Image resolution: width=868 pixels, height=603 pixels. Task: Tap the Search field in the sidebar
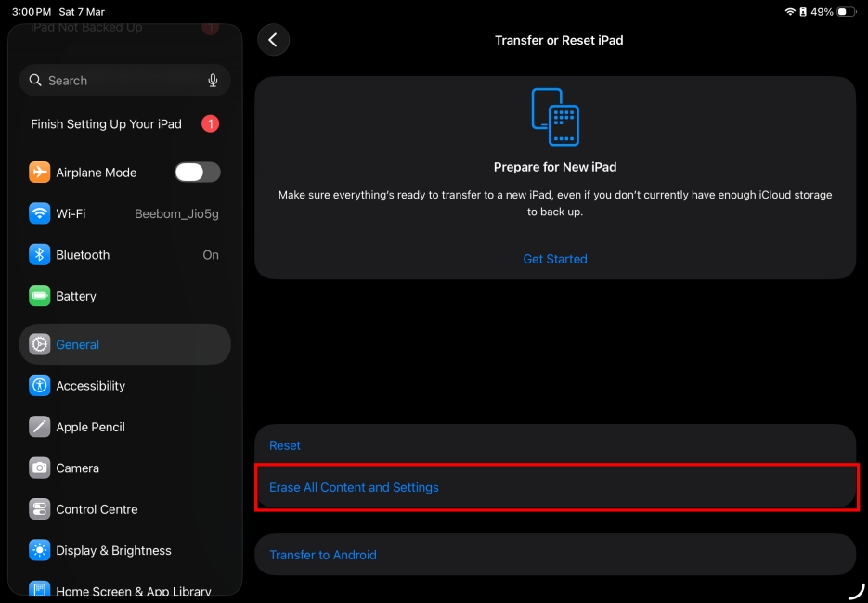[111, 81]
